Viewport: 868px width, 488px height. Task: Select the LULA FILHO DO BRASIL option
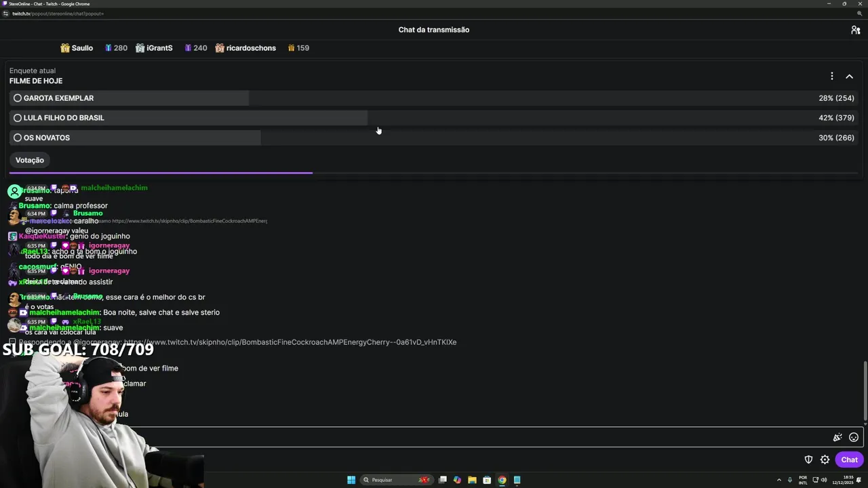435,118
